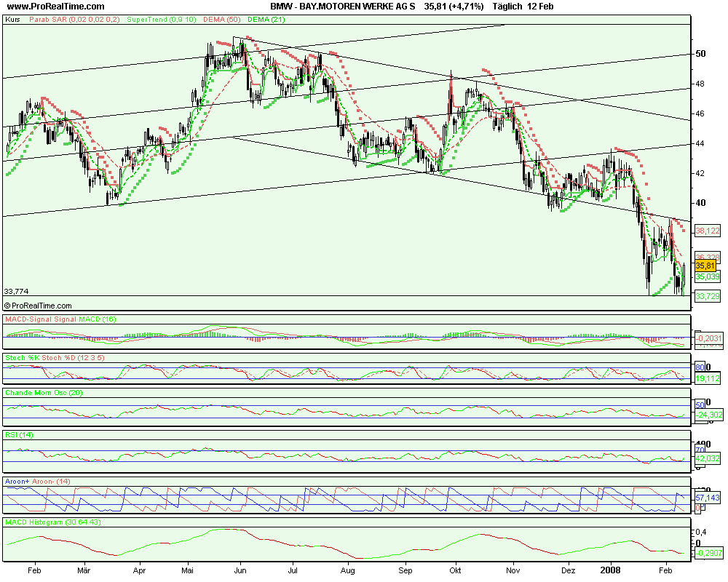Click the price value 35,81 (+4,71%) in header

click(x=454, y=7)
